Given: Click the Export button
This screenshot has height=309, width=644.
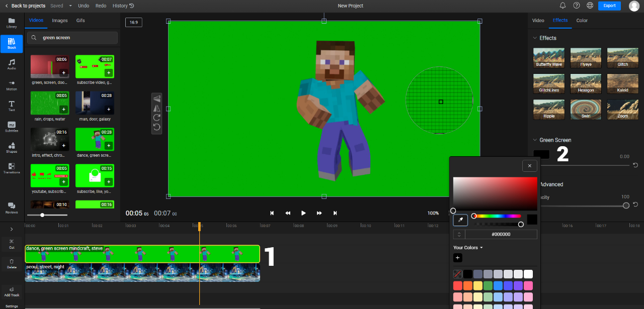Looking at the screenshot, I should coord(609,6).
